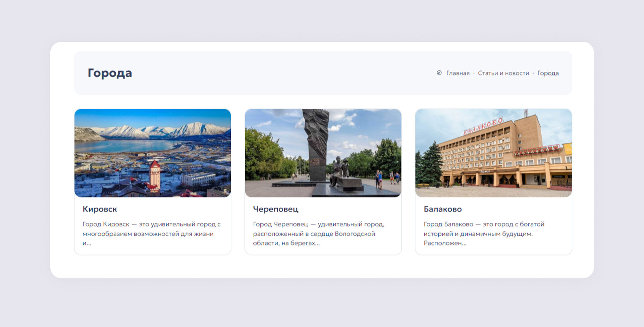Click the Кировск card title
Image resolution: width=644 pixels, height=327 pixels.
point(100,209)
